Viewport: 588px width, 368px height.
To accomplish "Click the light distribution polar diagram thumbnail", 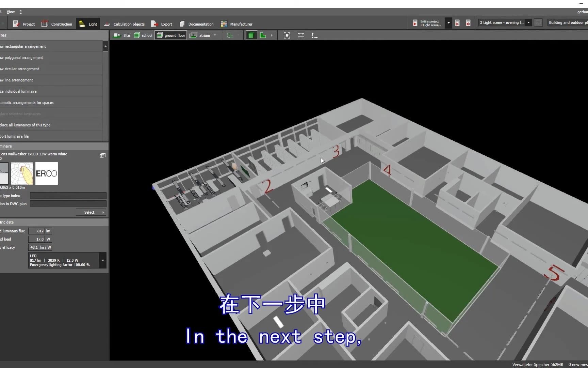I will [x=22, y=173].
